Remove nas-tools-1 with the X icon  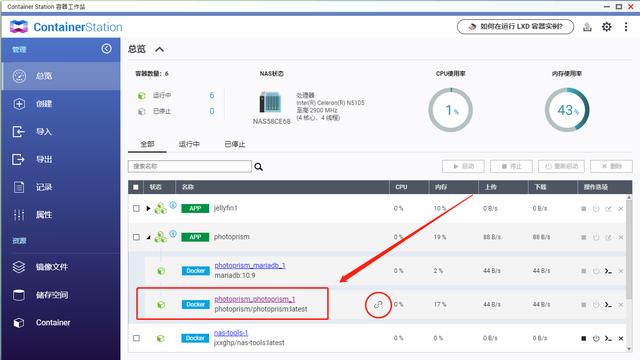click(x=620, y=338)
